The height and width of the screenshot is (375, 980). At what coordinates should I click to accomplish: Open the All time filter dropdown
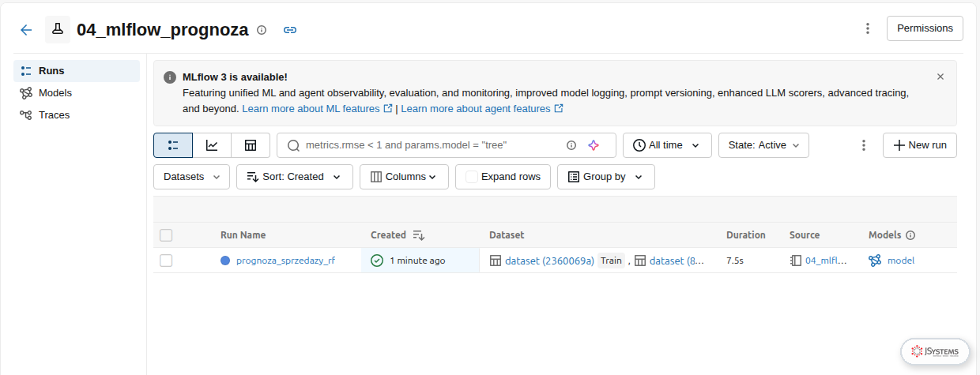pos(667,145)
